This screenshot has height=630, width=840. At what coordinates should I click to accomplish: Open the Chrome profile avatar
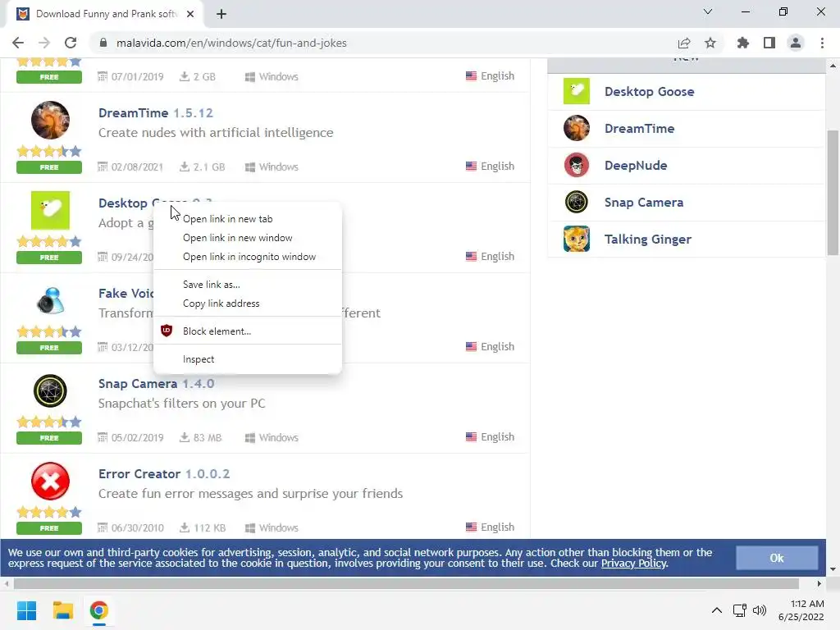click(x=796, y=43)
